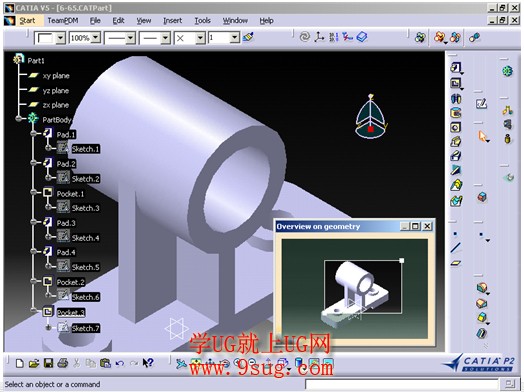The width and height of the screenshot is (524, 392).
Task: Collapse the PartBody tree node
Action: (x=18, y=118)
